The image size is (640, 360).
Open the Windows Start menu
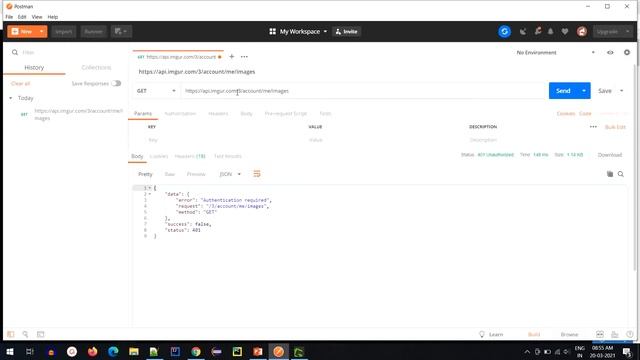point(10,351)
